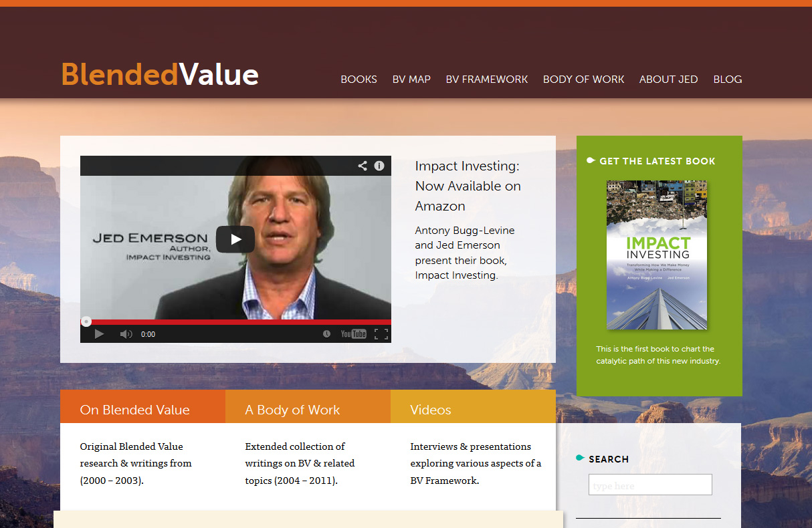Image resolution: width=812 pixels, height=528 pixels.
Task: Play the video with the center play button
Action: click(x=235, y=239)
